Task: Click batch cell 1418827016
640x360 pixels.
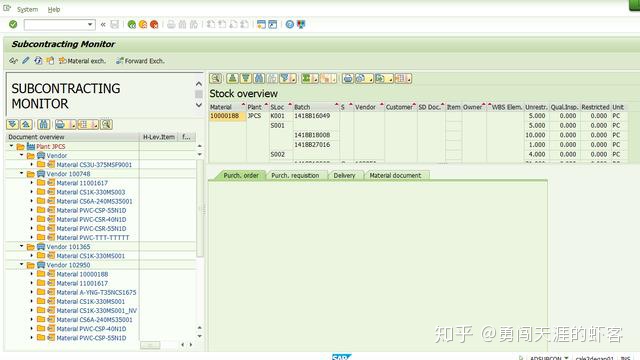Action: pos(316,144)
